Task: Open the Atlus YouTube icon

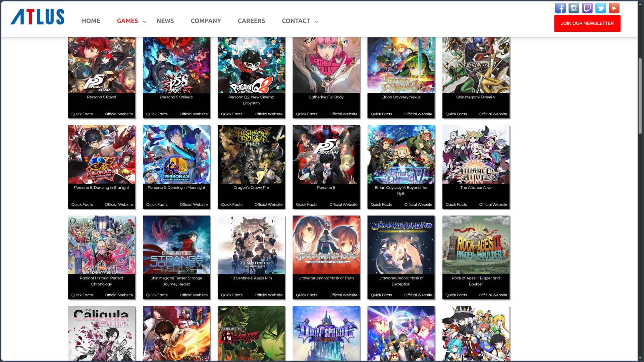Action: click(x=614, y=8)
